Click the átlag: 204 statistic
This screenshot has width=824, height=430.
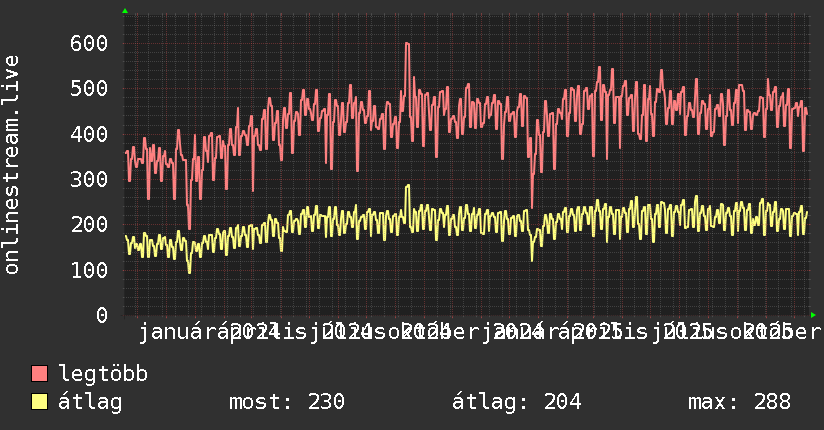click(517, 402)
